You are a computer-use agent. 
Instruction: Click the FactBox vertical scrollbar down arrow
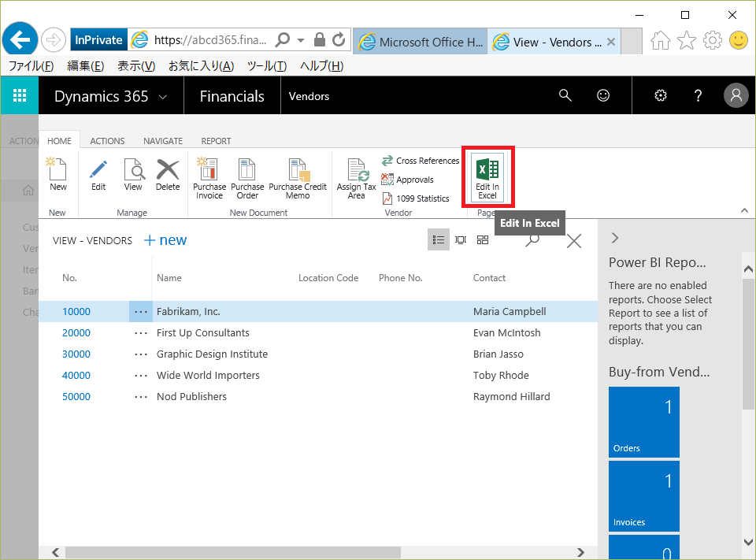tap(748, 542)
